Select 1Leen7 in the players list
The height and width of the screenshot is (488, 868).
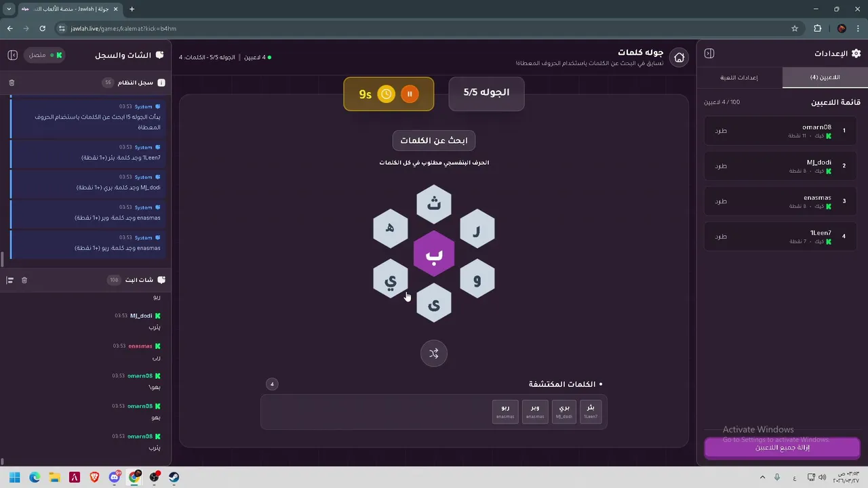point(782,237)
